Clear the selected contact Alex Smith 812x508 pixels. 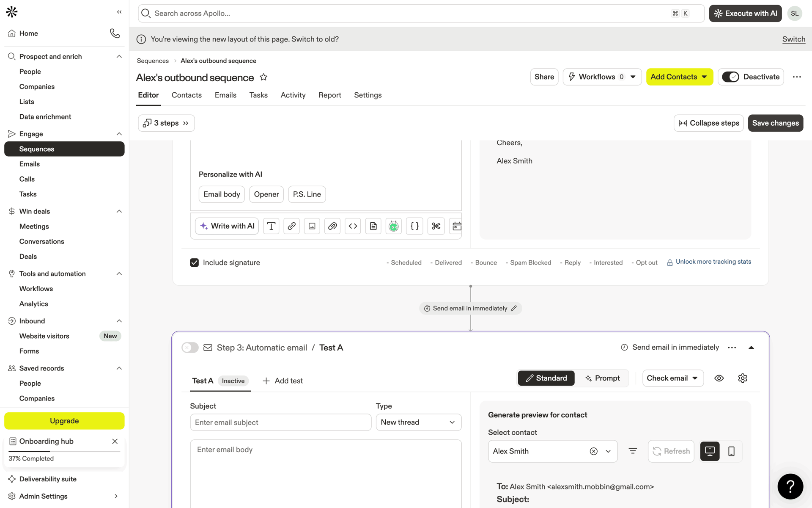coord(594,451)
